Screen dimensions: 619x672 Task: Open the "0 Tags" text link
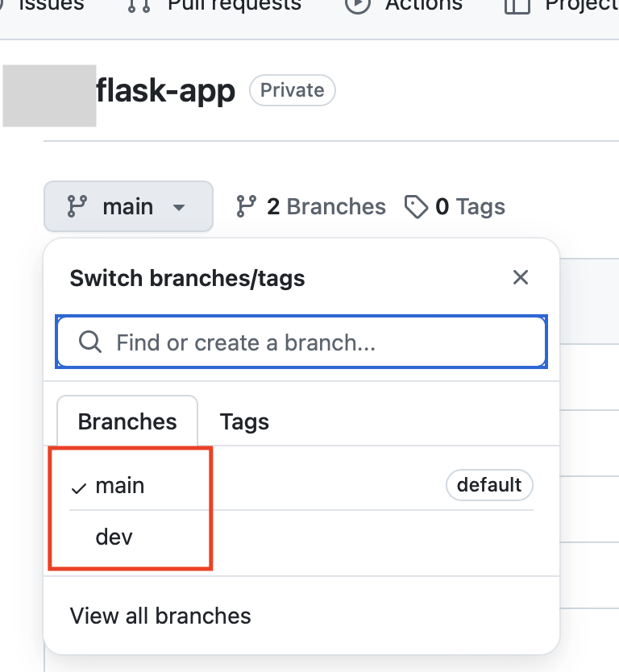pyautogui.click(x=470, y=207)
